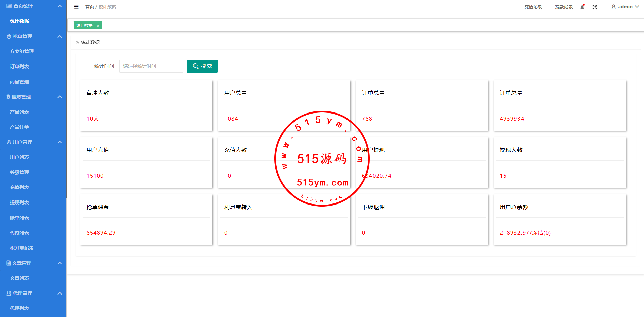Open 订单列表 in the sidebar
Image resolution: width=644 pixels, height=317 pixels.
[x=19, y=66]
